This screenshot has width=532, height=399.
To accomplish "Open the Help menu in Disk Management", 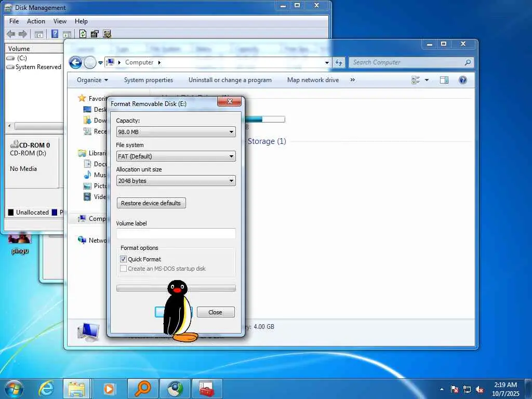I will click(81, 21).
